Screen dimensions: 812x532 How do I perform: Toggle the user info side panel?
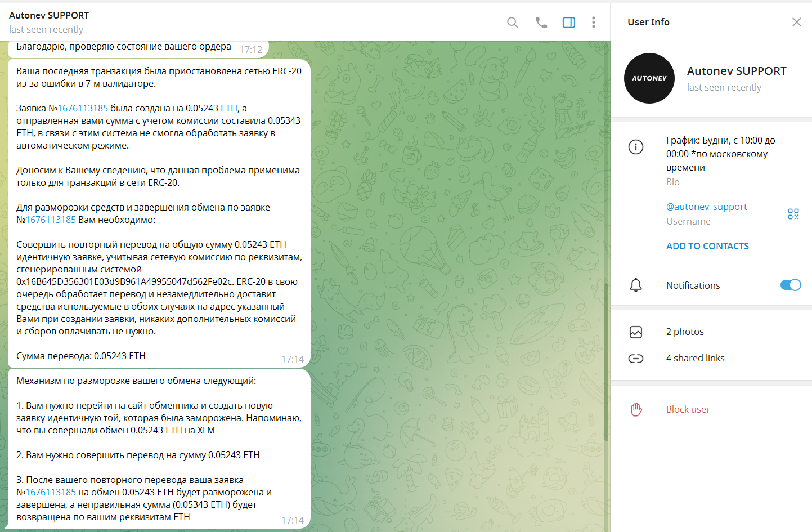pyautogui.click(x=568, y=23)
